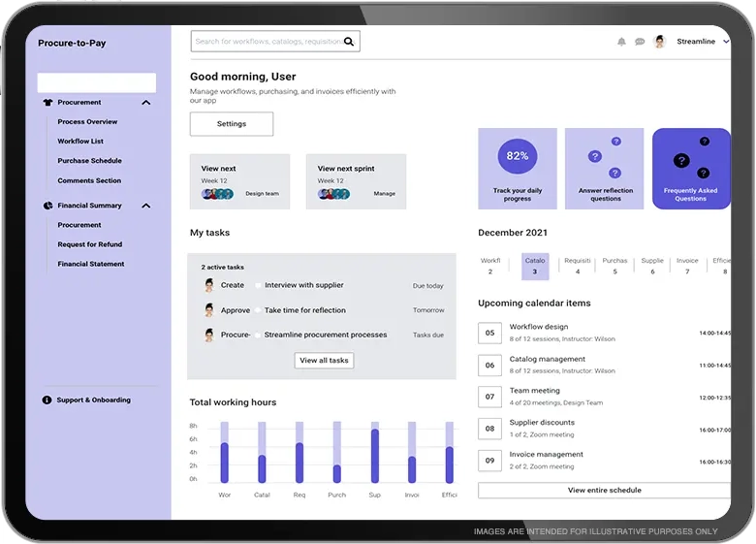Image resolution: width=756 pixels, height=544 pixels.
Task: Click the user avatar in top bar
Action: coord(660,42)
